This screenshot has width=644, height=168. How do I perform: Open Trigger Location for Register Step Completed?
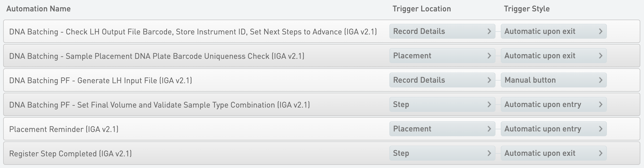[x=442, y=153]
